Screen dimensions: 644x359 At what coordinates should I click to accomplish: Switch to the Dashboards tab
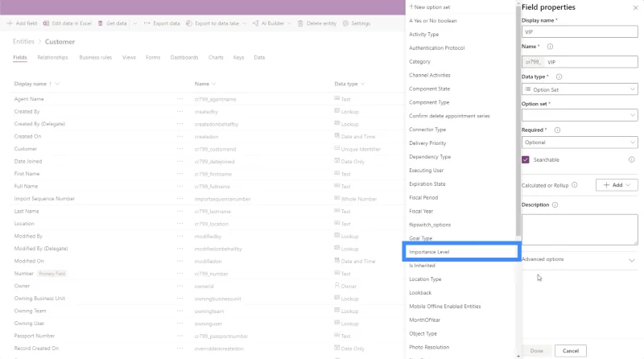(184, 57)
